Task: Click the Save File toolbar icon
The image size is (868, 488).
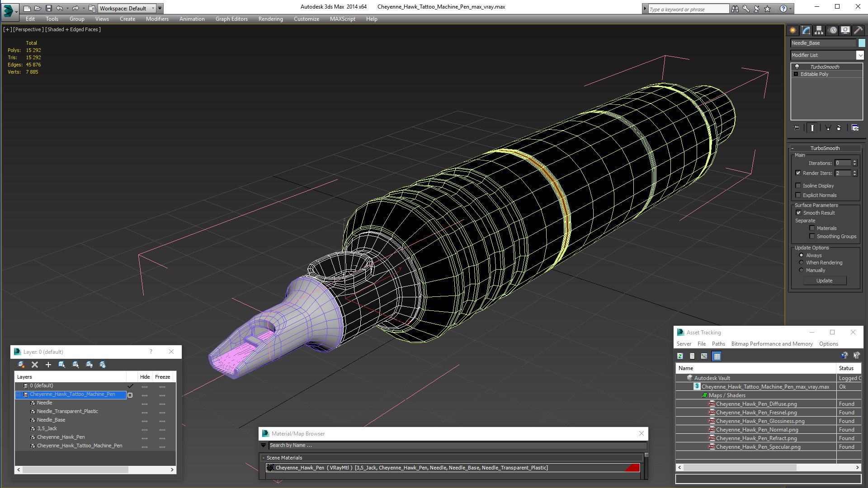Action: pyautogui.click(x=49, y=8)
